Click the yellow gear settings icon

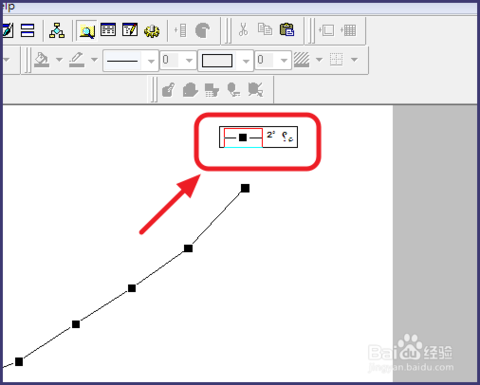152,31
